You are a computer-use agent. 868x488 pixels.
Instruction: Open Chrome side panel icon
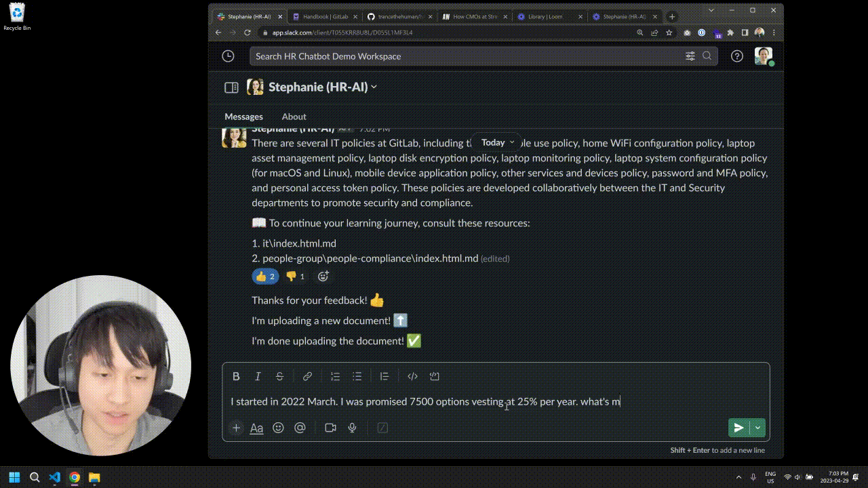745,33
